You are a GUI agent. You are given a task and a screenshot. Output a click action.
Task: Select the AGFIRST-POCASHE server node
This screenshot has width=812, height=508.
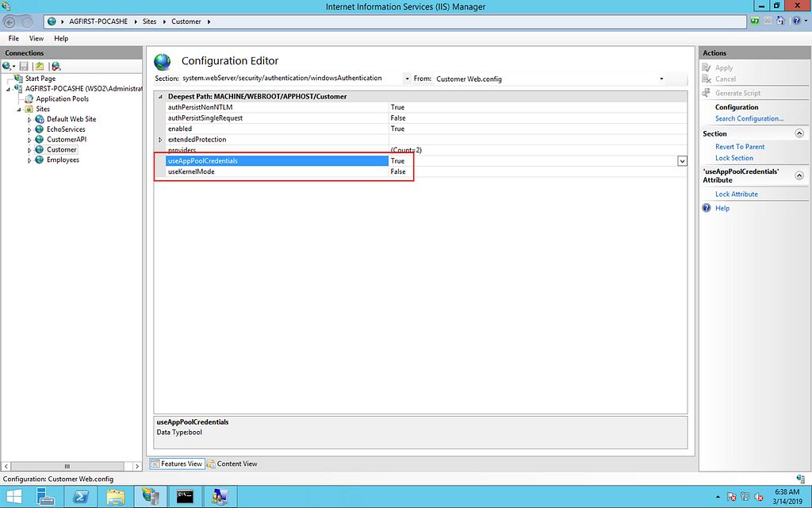tap(83, 89)
